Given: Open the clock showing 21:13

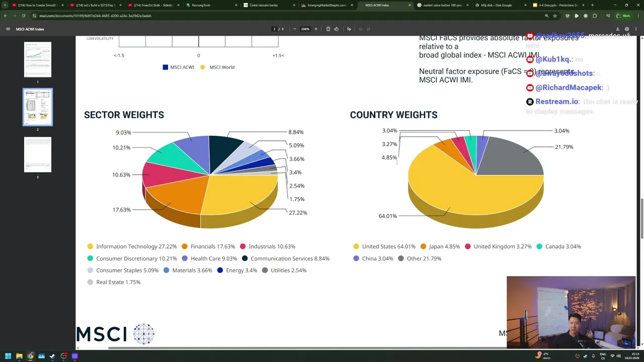Looking at the screenshot, I should click(631, 356).
